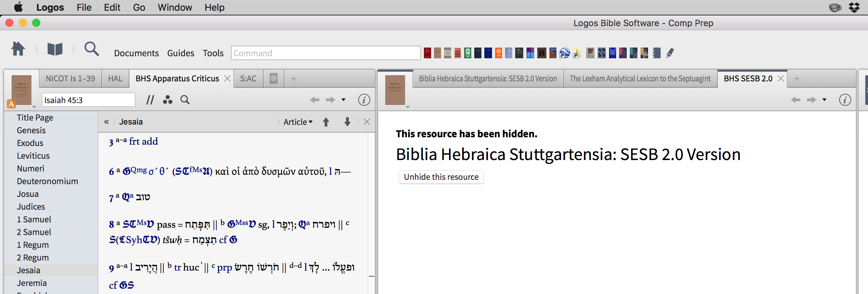Open left panel menu via resource cover
Screen dimensions: 868x294
[21, 90]
